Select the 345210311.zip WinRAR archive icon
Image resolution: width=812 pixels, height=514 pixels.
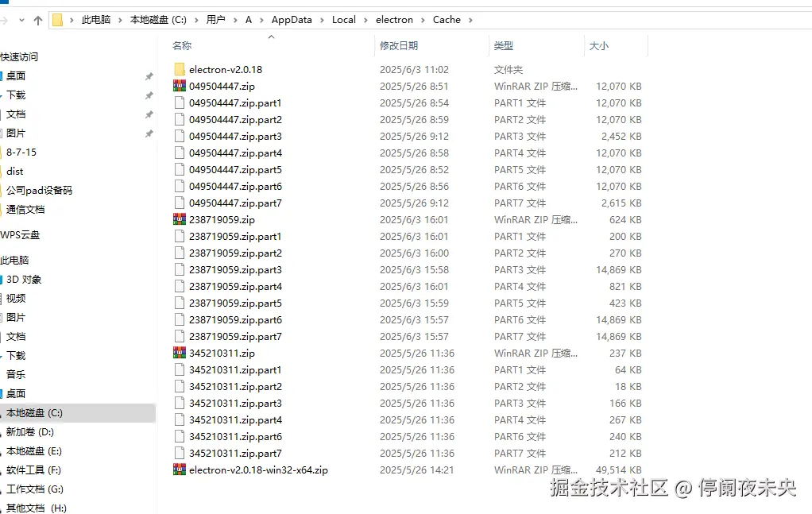point(180,353)
